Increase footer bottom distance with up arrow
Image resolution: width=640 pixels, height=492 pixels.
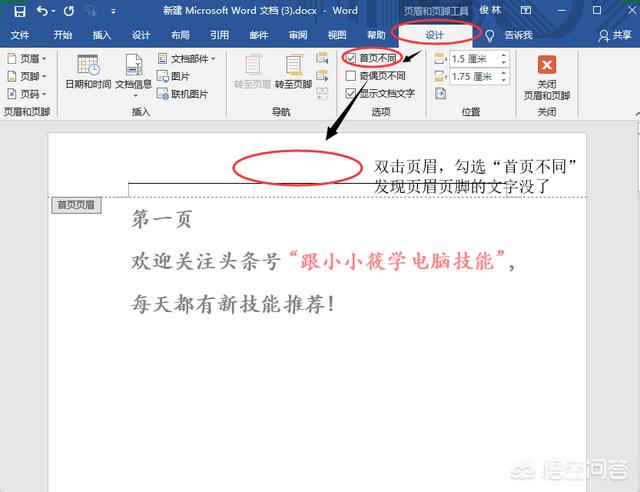(504, 73)
